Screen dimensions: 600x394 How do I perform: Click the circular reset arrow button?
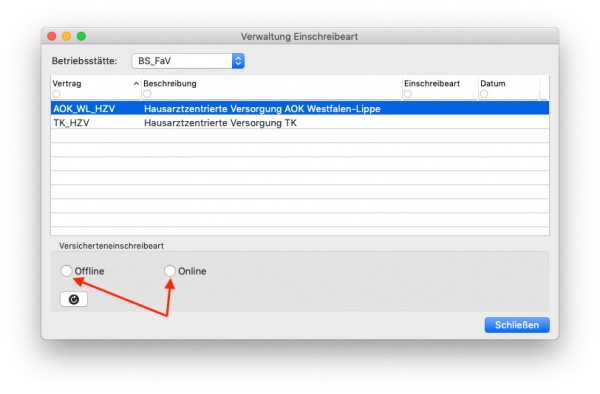point(74,299)
